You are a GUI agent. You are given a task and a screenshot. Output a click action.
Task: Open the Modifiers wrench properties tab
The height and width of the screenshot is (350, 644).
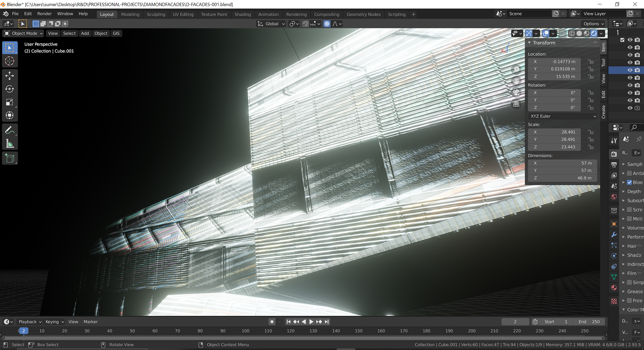[x=614, y=235]
